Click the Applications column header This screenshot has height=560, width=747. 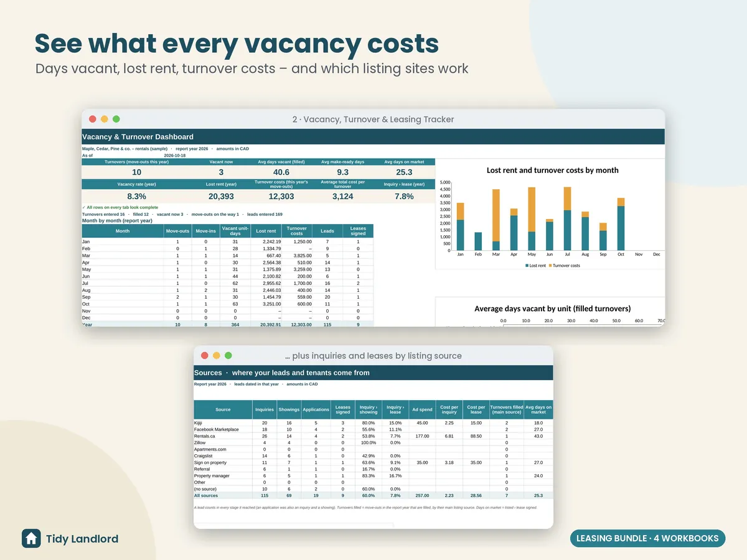tap(316, 409)
